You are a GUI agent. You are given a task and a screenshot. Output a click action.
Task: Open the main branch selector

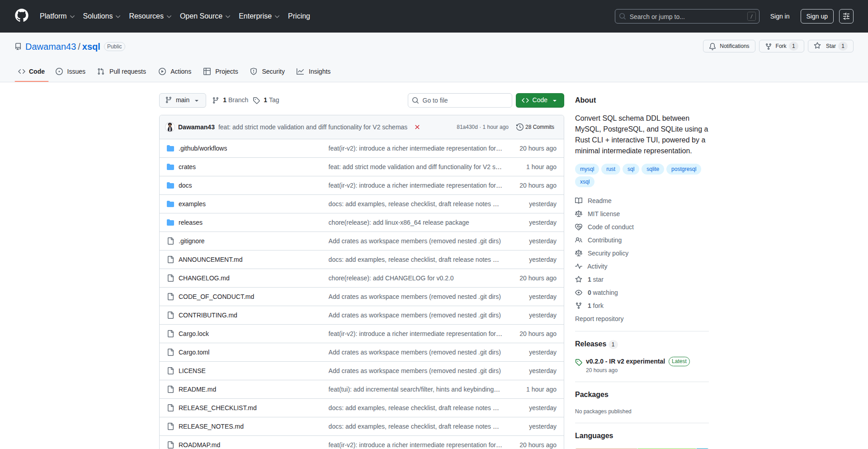182,100
